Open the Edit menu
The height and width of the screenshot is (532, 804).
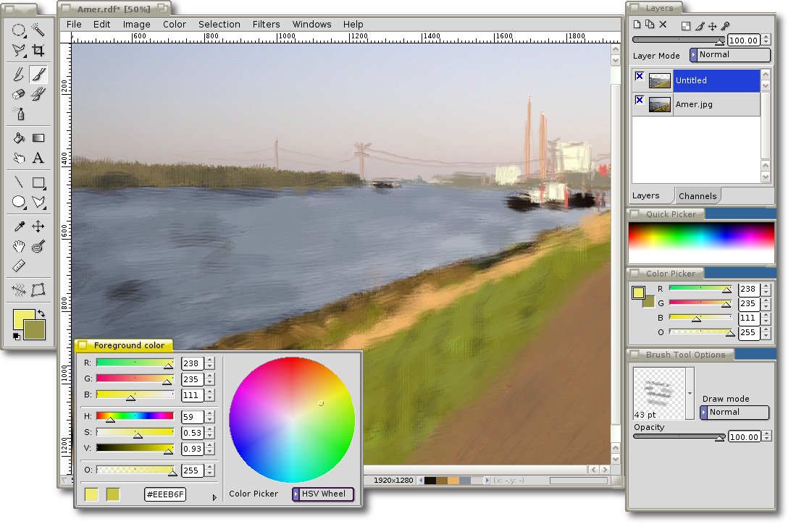pyautogui.click(x=101, y=24)
